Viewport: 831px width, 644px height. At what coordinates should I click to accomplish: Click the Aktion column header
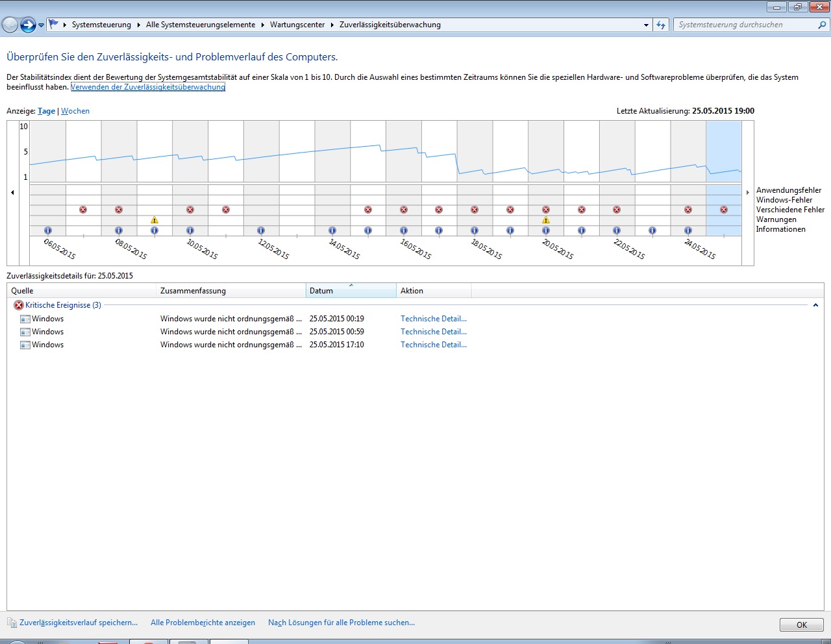click(434, 291)
